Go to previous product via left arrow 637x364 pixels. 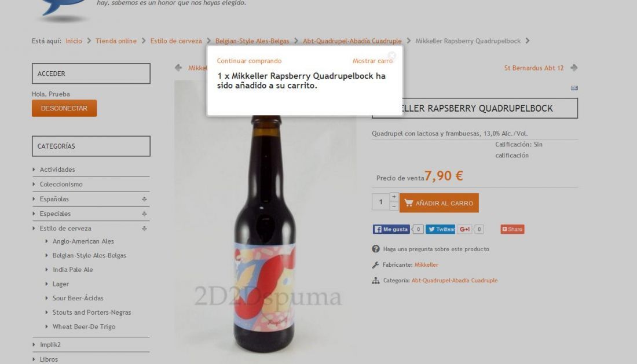click(x=178, y=68)
